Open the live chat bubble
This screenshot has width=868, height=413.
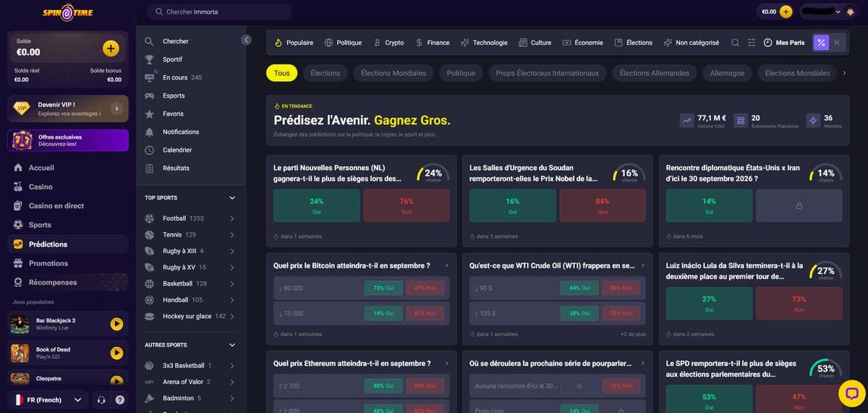click(851, 393)
